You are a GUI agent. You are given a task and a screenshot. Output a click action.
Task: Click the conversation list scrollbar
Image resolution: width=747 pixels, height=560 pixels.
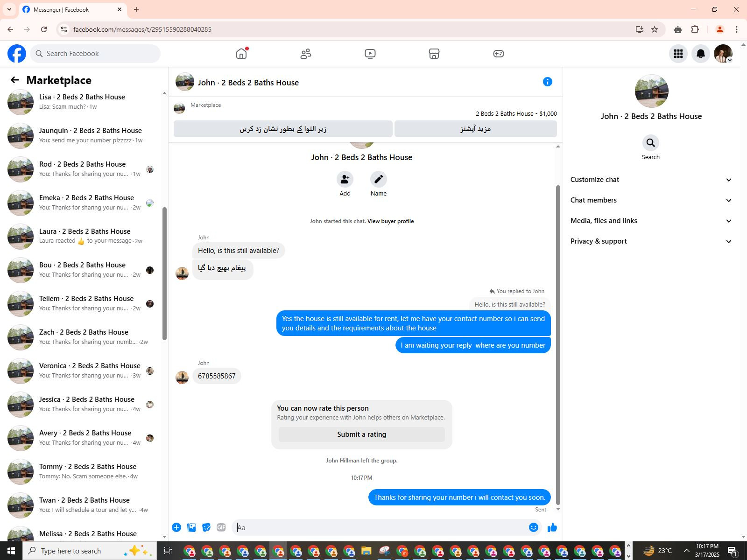coord(164,273)
